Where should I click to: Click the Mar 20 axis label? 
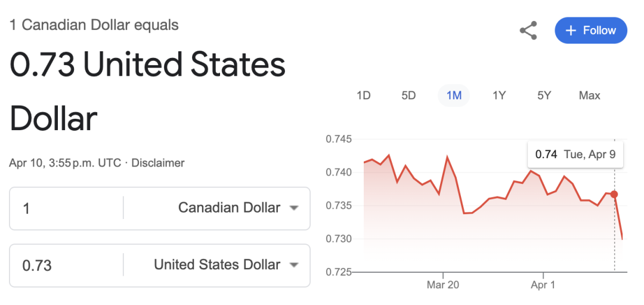pyautogui.click(x=443, y=285)
